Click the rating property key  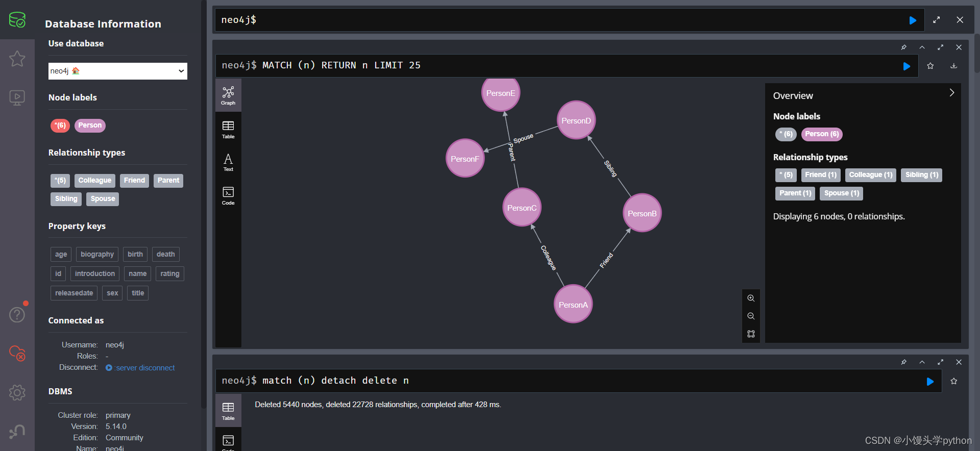click(170, 274)
